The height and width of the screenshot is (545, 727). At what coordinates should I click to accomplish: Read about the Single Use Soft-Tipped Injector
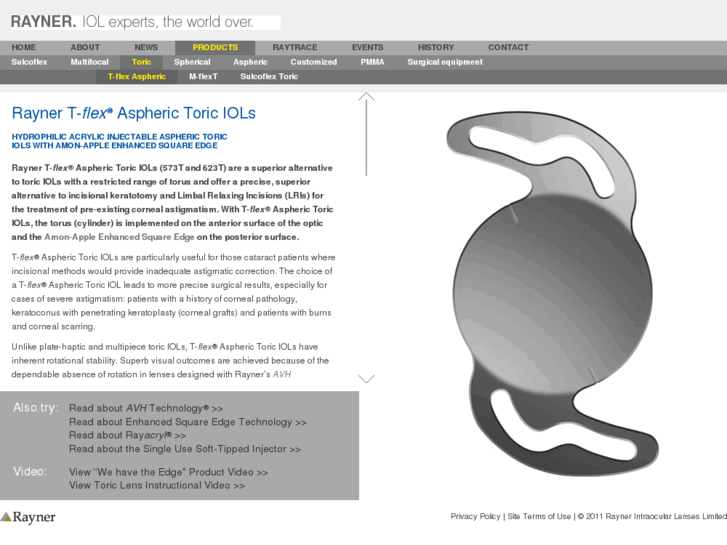(185, 449)
